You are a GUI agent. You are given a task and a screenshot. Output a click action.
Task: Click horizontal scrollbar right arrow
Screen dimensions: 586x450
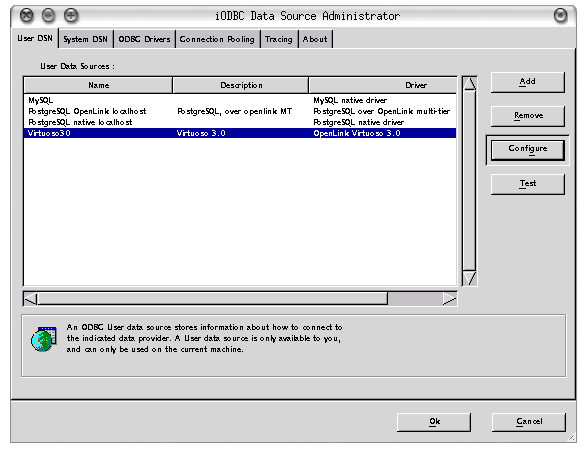(x=450, y=299)
